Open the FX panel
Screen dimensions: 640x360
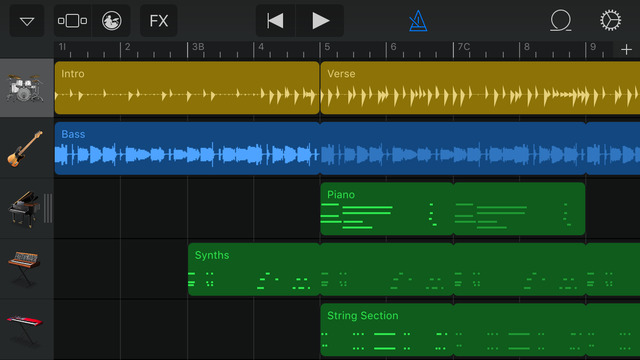coord(159,21)
